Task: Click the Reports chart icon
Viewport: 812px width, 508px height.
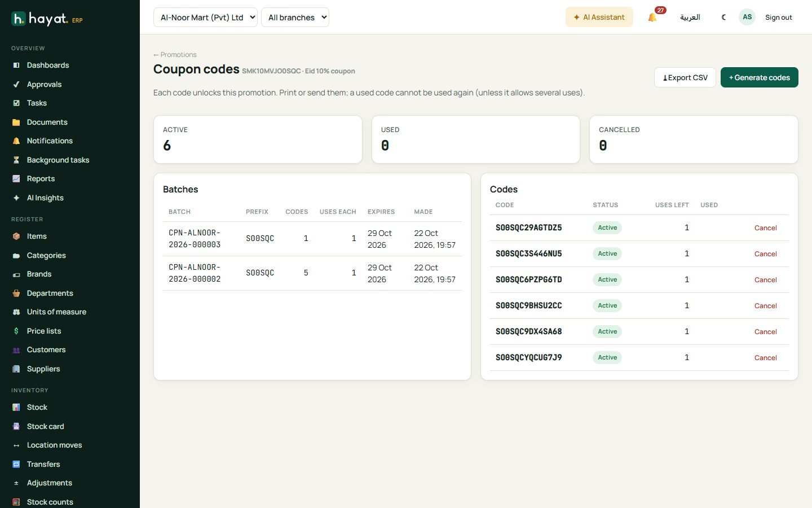Action: (x=16, y=179)
